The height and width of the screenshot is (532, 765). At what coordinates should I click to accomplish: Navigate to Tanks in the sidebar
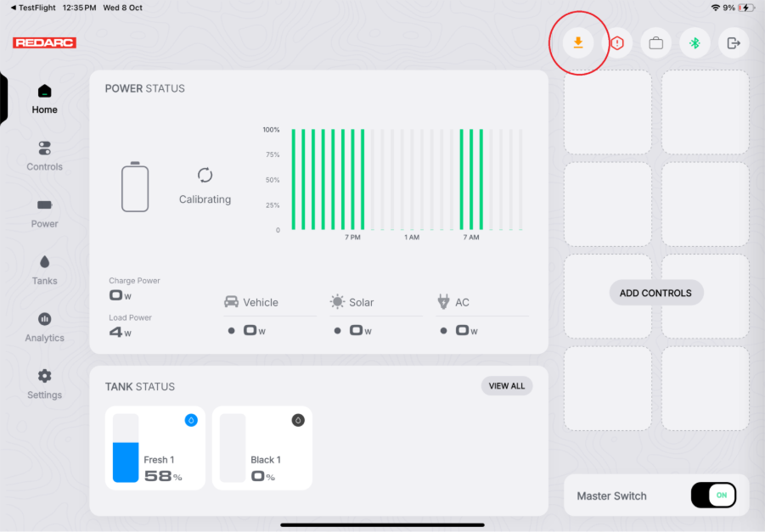(44, 268)
